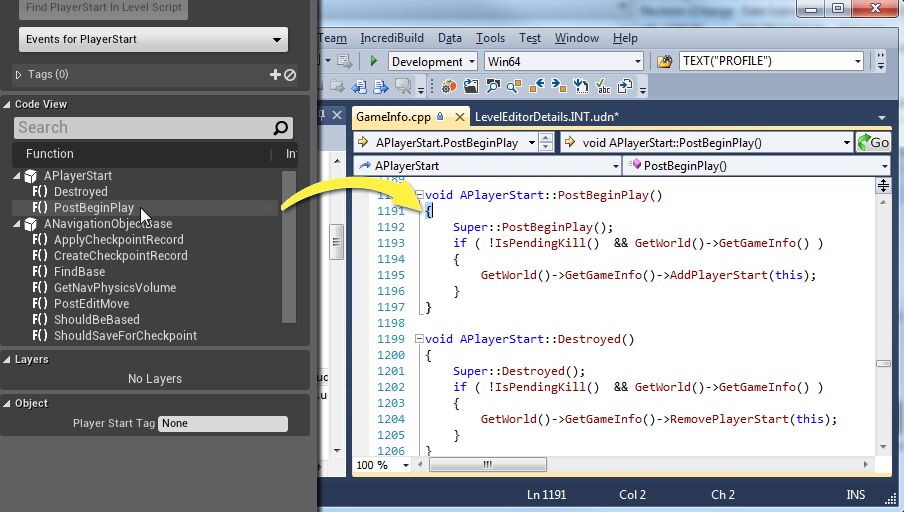Screen dimensions: 904x512
Task: Click Find PlayerStart In Level Script button
Action: [104, 8]
